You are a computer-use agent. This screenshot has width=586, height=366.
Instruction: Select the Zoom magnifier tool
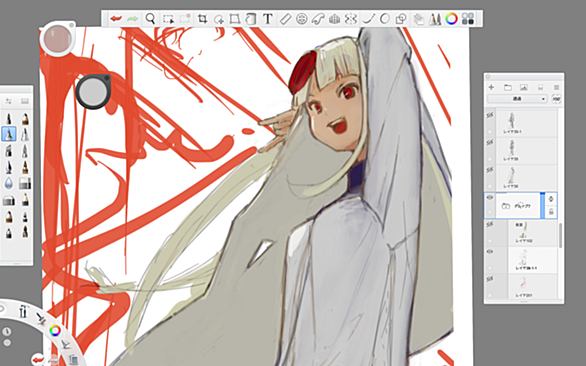(x=150, y=18)
